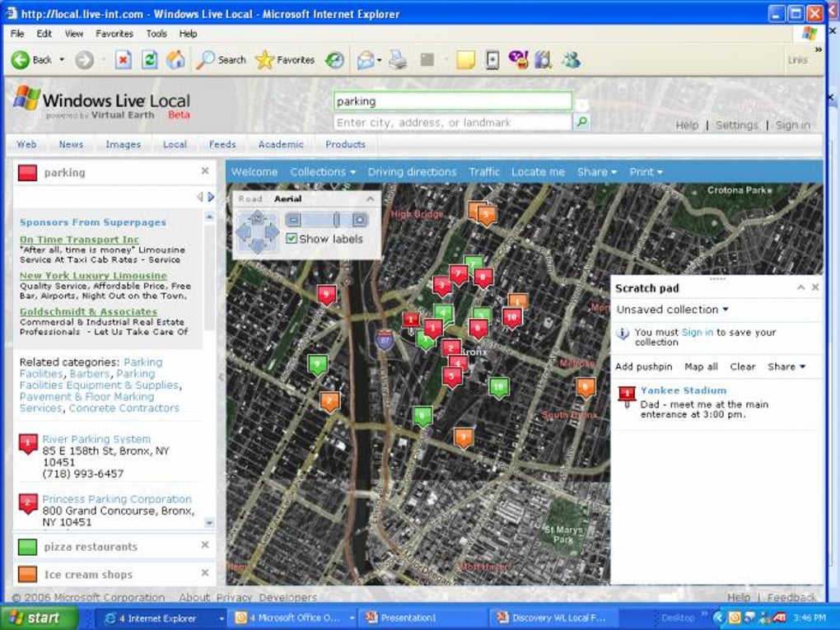Open 4 Internet Explorer taskbar group
This screenshot has height=630, width=840.
(x=161, y=618)
